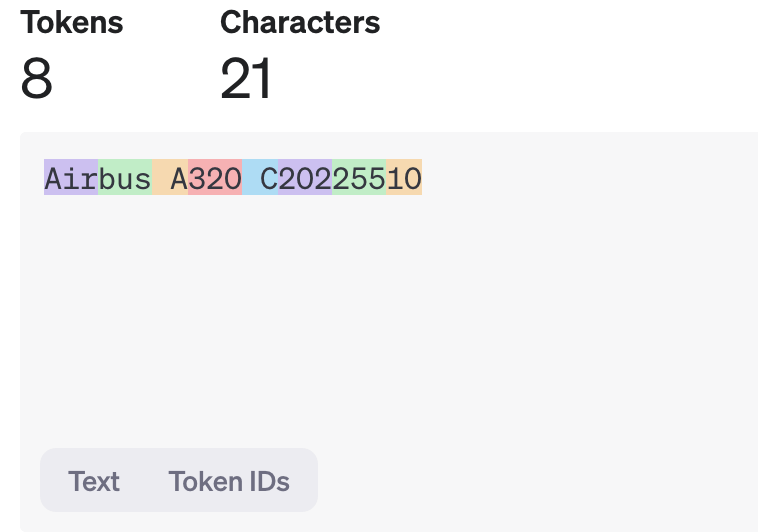This screenshot has height=532, width=758.
Task: Click the empty area of the tokenized output panel
Action: coord(400,320)
